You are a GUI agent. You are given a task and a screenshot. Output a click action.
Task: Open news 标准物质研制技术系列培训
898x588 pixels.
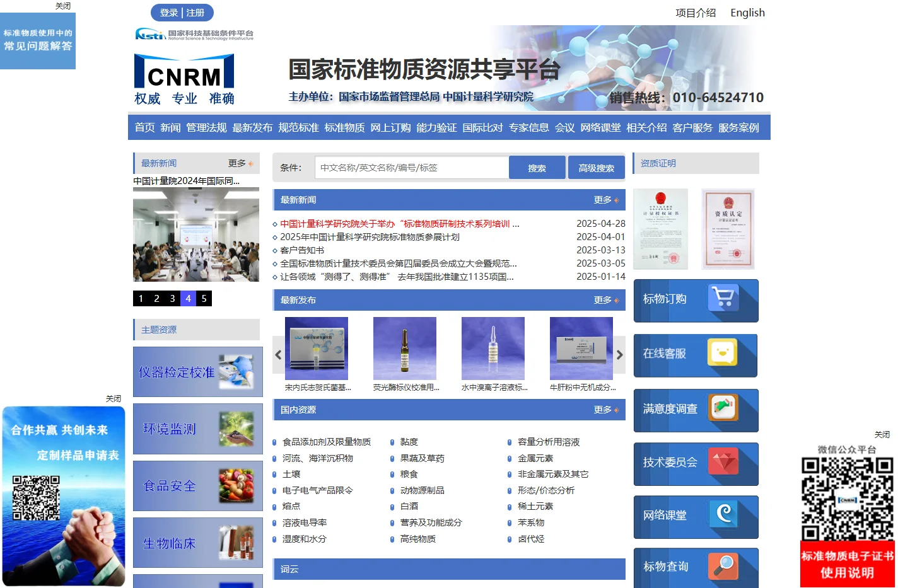[400, 224]
